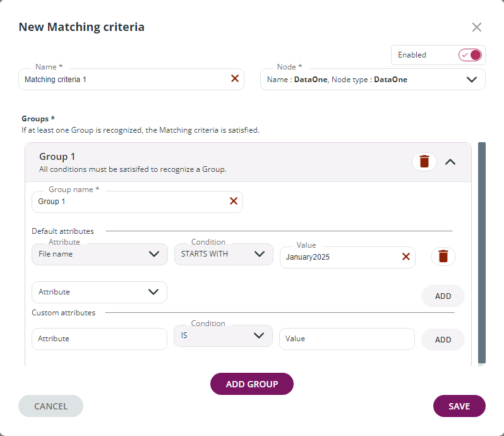Click the groups list vertical scrollbar
The width and height of the screenshot is (504, 436).
click(x=481, y=253)
